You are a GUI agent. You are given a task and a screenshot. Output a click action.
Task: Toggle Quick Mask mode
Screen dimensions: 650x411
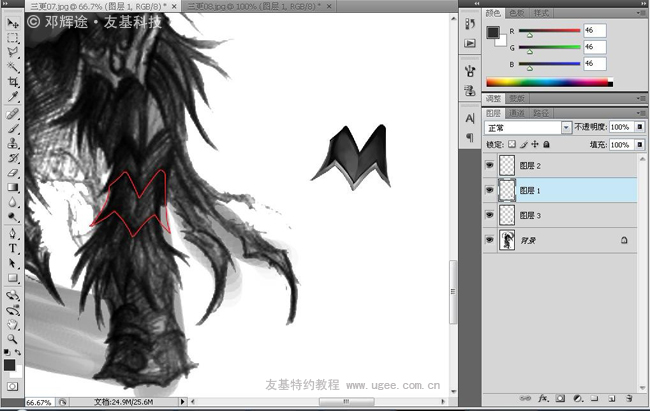(x=12, y=387)
